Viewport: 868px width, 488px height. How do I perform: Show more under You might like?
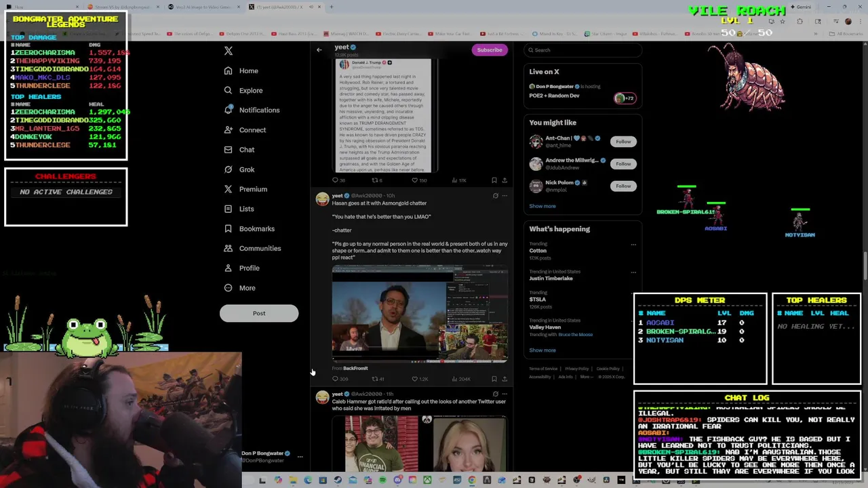coord(542,206)
